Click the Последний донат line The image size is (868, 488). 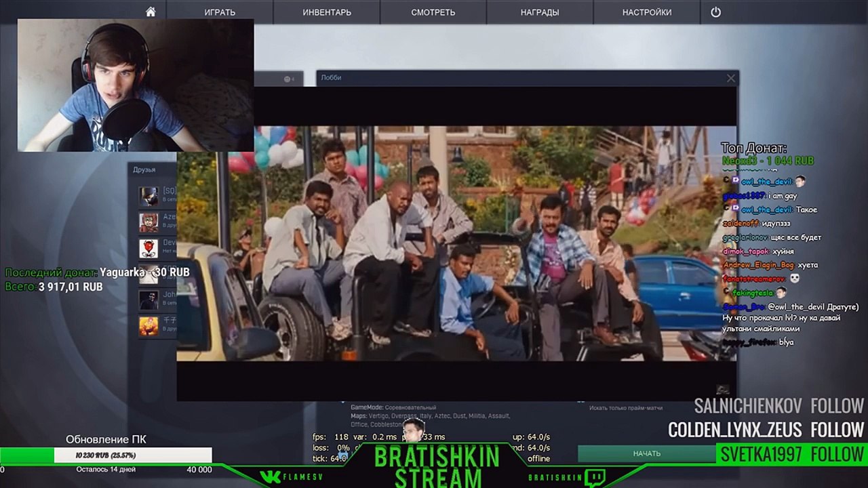(97, 272)
